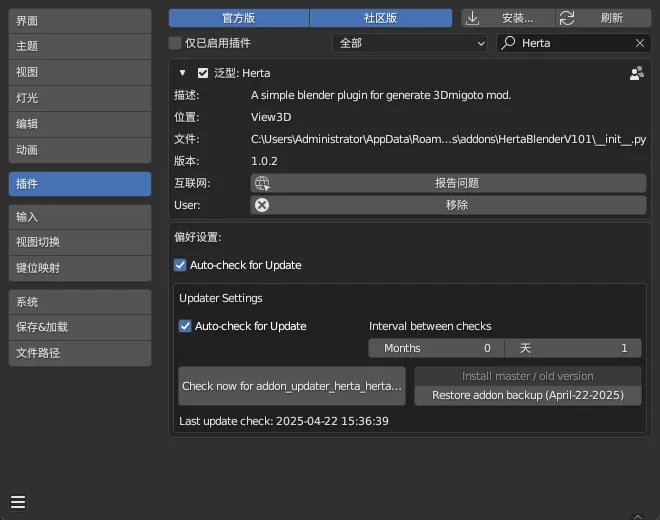Click Install master / old version button

[528, 376]
